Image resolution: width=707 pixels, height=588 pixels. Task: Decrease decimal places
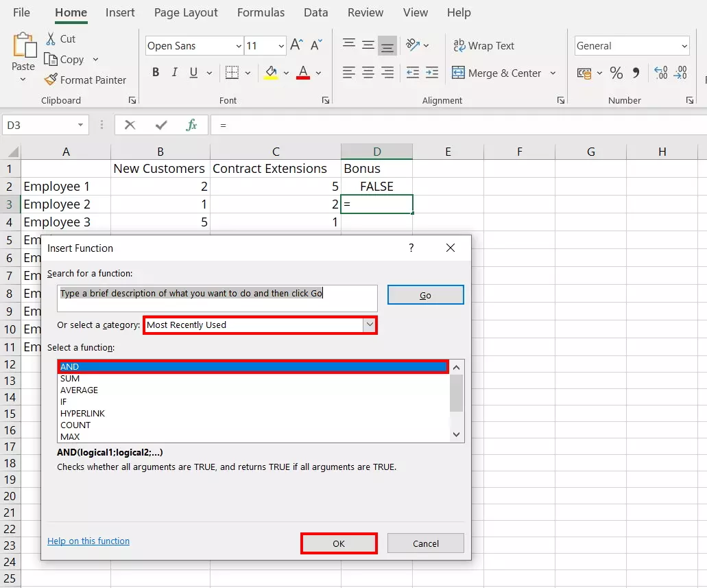pyautogui.click(x=680, y=72)
